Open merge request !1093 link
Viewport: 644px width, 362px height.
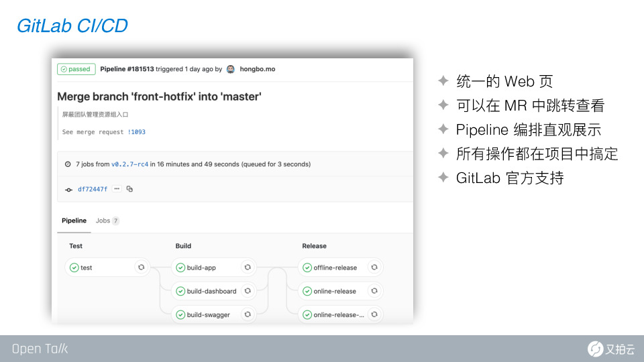point(136,132)
